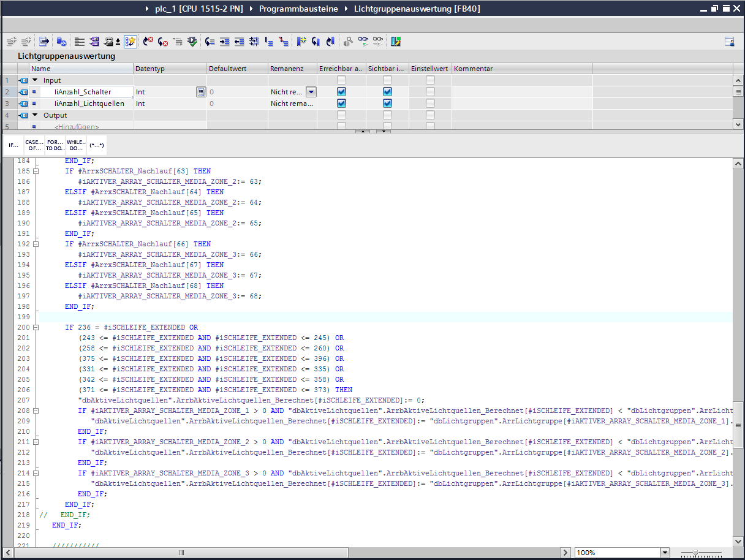Collapse the Input section in interface table
Screen dimensions: 745x560
[x=35, y=80]
